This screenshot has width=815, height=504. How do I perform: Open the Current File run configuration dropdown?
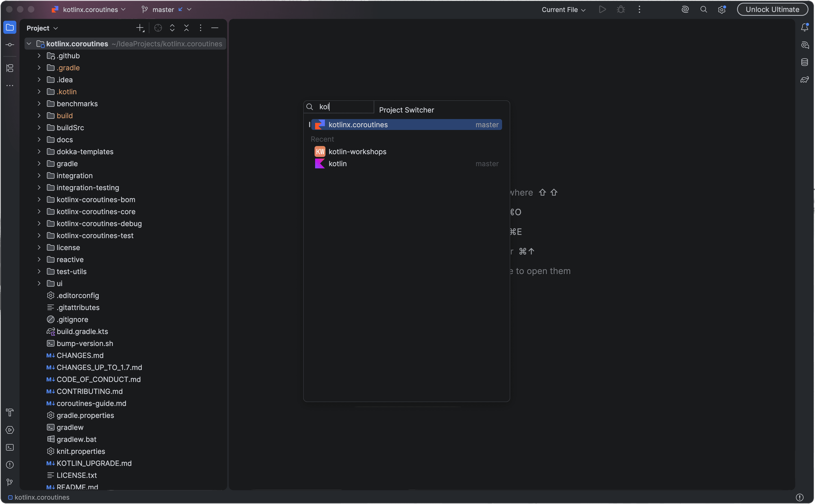563,9
